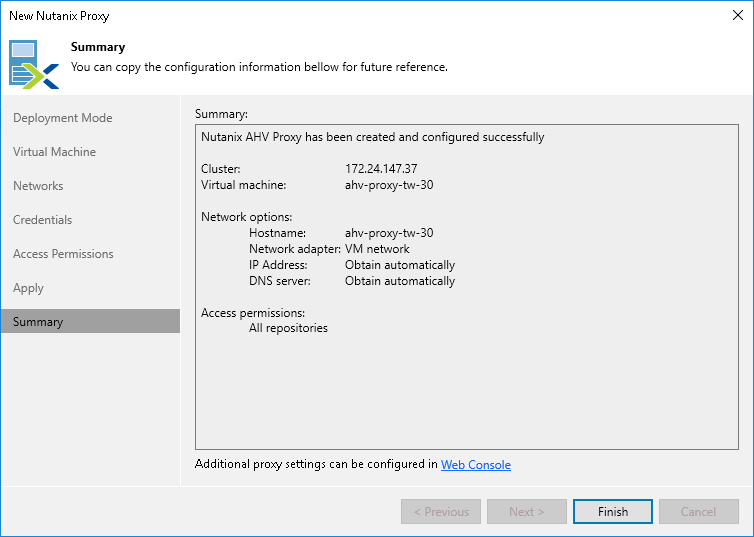Click the Nutanix proxy wizard icon

[34, 64]
